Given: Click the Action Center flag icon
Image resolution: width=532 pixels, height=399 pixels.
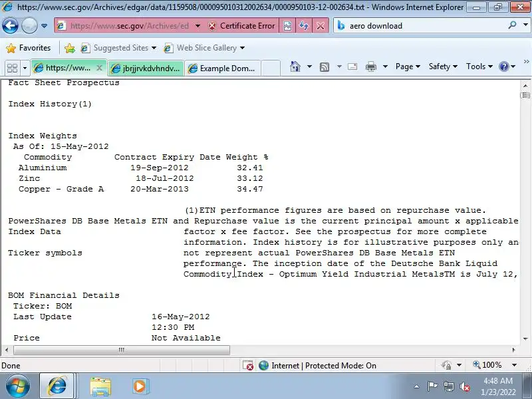Looking at the screenshot, I should (x=432, y=386).
